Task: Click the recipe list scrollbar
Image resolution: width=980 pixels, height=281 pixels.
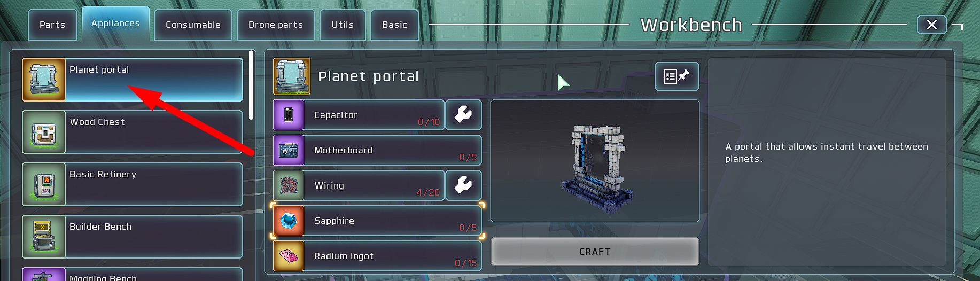Action: [x=251, y=85]
